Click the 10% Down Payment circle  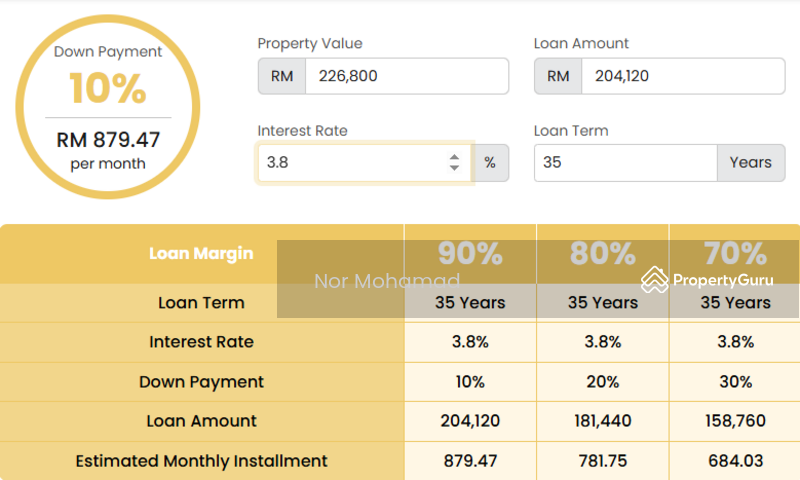[108, 89]
